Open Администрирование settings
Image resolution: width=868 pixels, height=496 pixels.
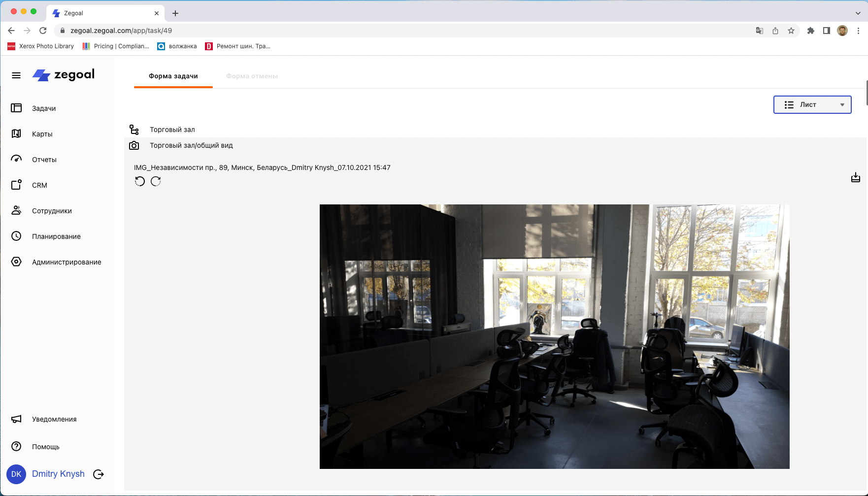click(67, 262)
